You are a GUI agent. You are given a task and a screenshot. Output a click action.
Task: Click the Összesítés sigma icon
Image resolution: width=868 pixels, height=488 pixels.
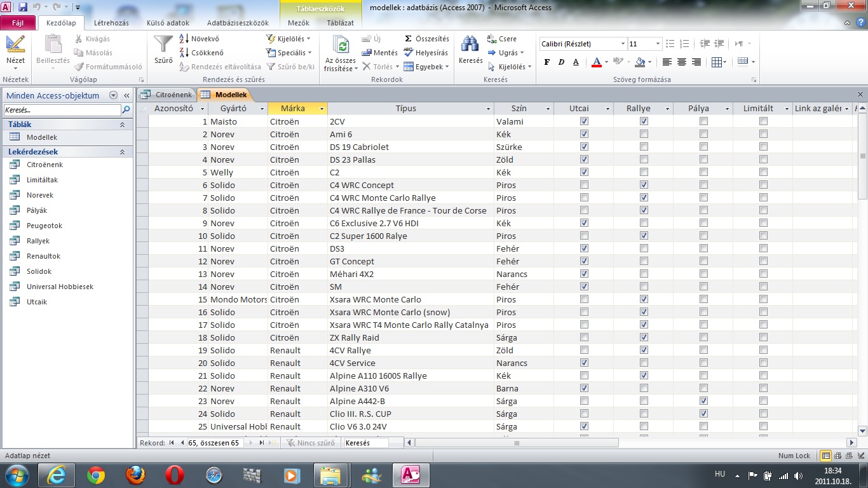[409, 39]
